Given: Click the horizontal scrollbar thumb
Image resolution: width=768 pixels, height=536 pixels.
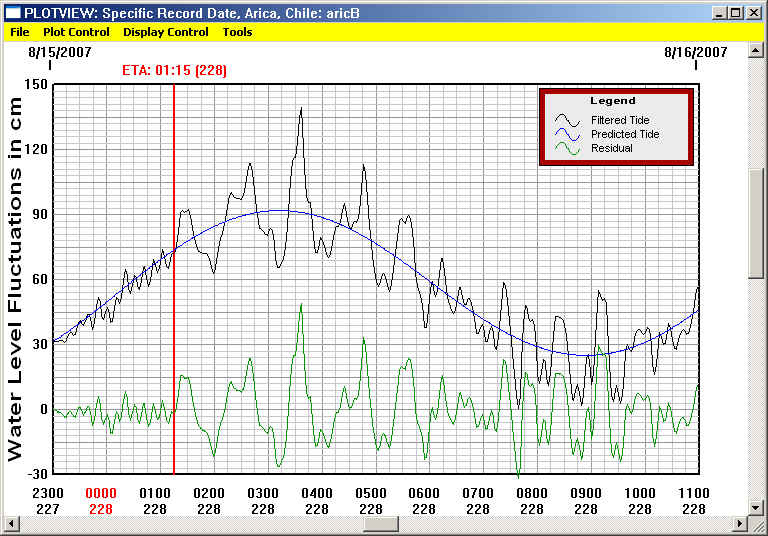Looking at the screenshot, I should pyautogui.click(x=381, y=523).
